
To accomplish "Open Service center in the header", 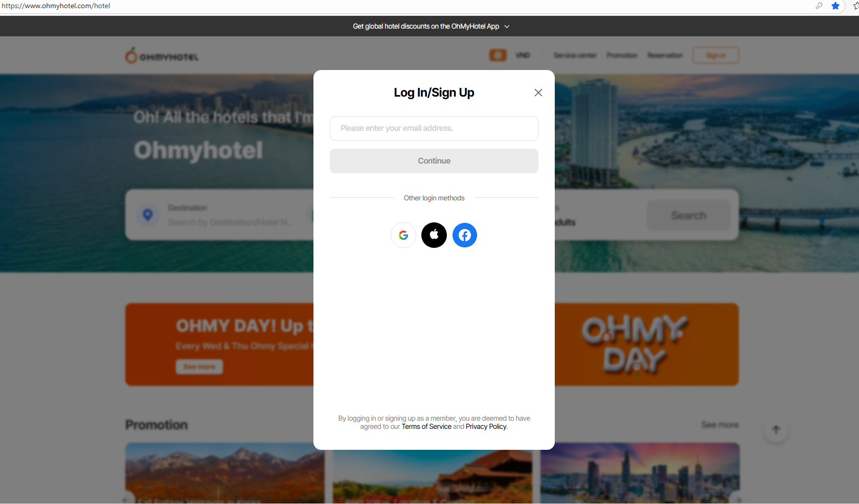I will pyautogui.click(x=575, y=55).
